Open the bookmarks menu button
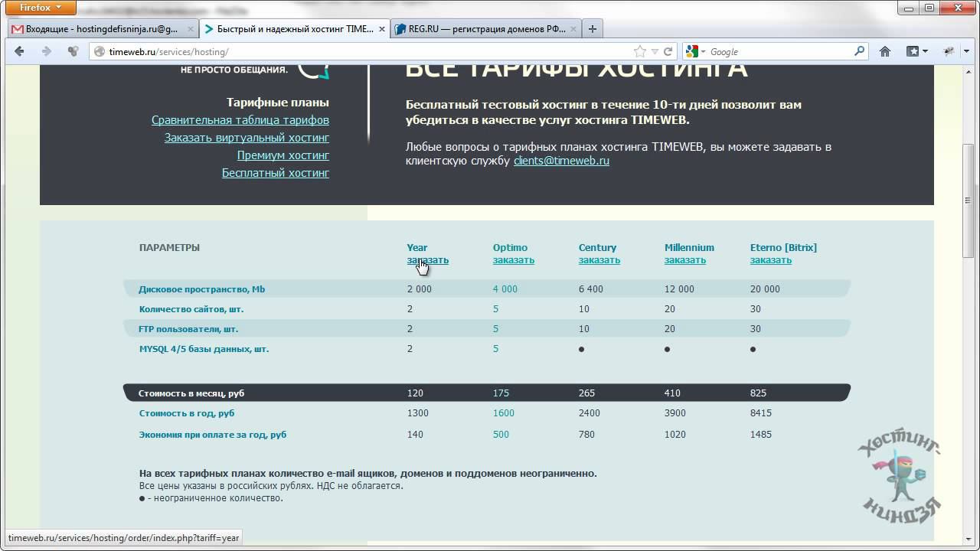This screenshot has width=980, height=551. pyautogui.click(x=916, y=51)
